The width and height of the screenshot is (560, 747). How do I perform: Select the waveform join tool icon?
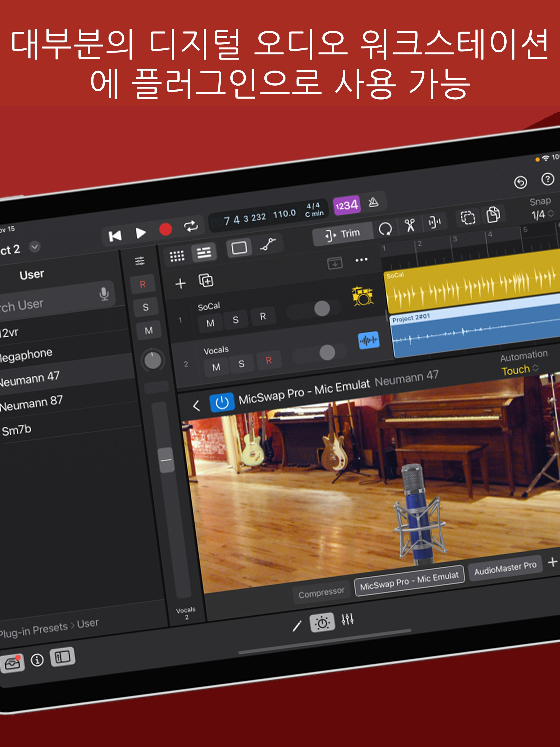(x=434, y=222)
